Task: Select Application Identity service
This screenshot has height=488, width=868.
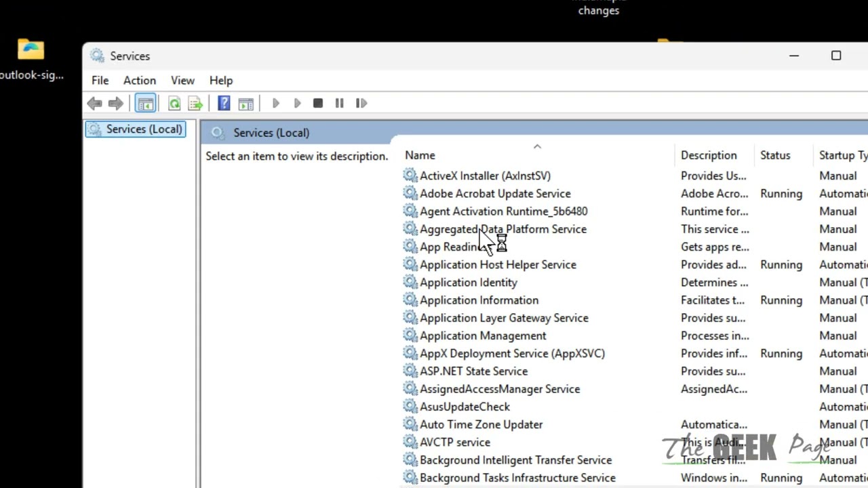Action: pyautogui.click(x=468, y=282)
